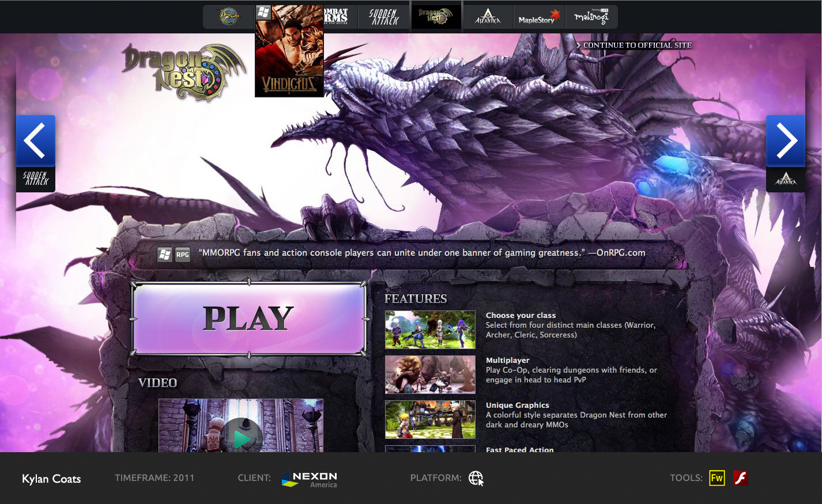Click the 'Multiplayer' feature title
This screenshot has width=822, height=504.
click(x=507, y=360)
